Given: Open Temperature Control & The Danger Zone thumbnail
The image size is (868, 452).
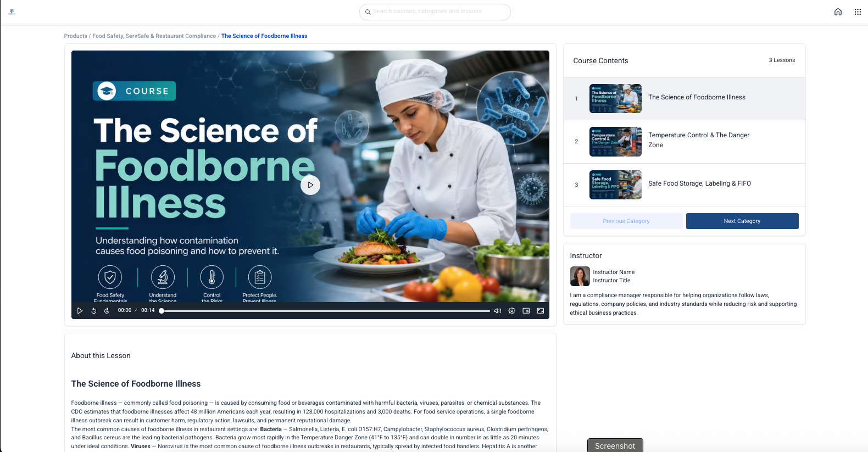Looking at the screenshot, I should (x=615, y=142).
